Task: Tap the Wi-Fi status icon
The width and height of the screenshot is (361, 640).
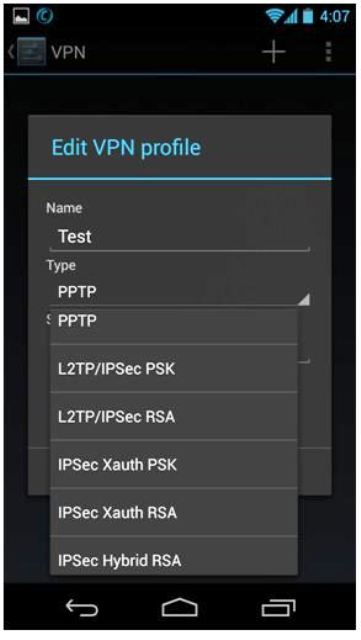Action: [274, 16]
